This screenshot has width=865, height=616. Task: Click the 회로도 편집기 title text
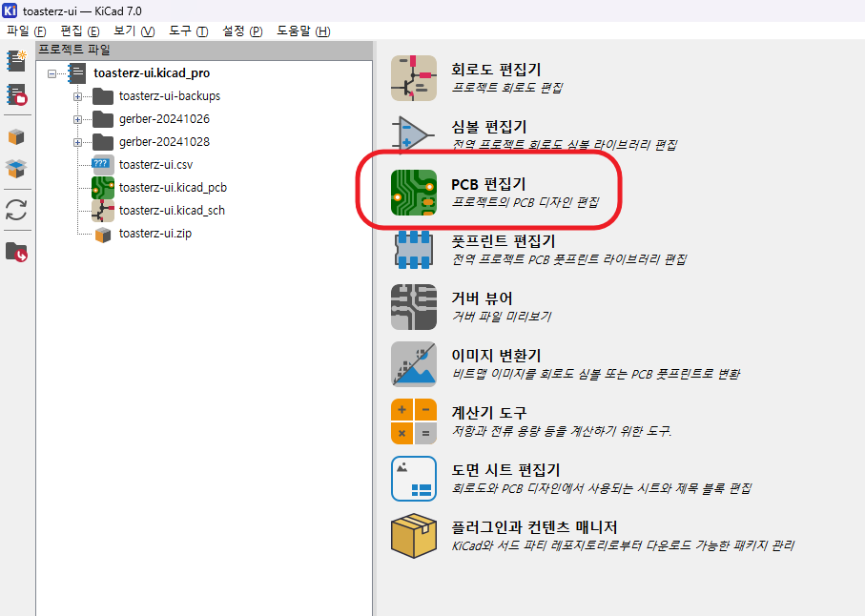pos(496,70)
